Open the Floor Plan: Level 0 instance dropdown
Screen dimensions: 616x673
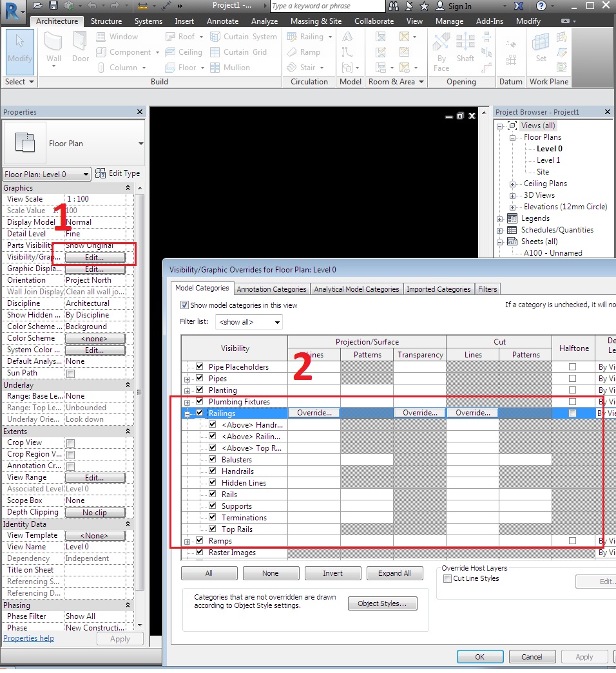click(47, 175)
